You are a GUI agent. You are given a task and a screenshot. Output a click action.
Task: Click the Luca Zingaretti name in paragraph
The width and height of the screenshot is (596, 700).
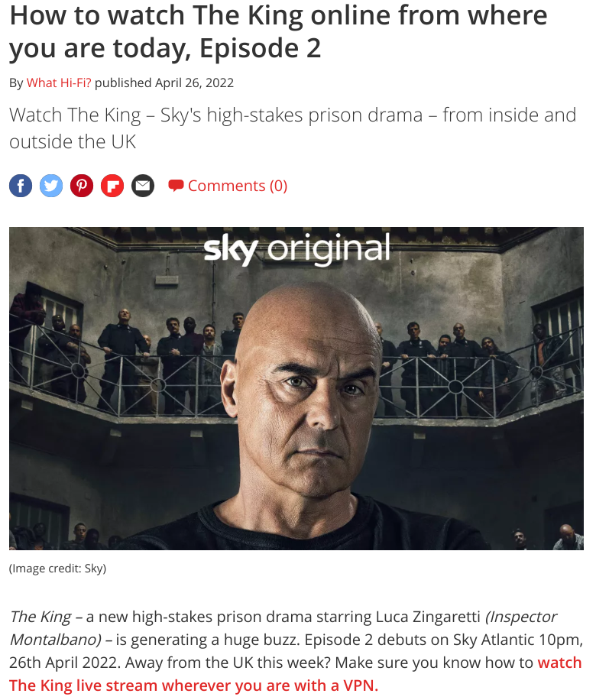pos(428,617)
